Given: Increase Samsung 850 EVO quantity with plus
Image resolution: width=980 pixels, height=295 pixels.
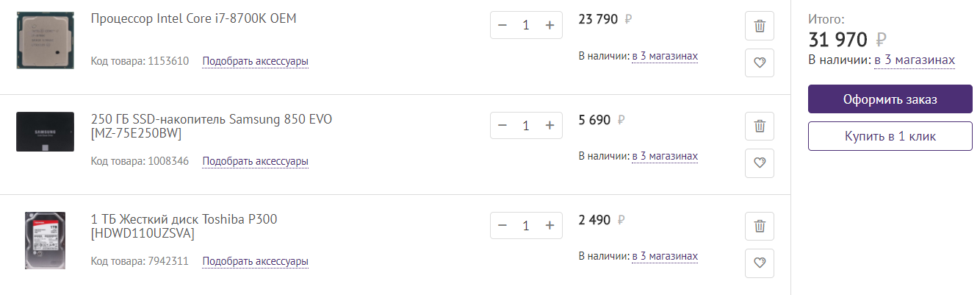Looking at the screenshot, I should [550, 125].
